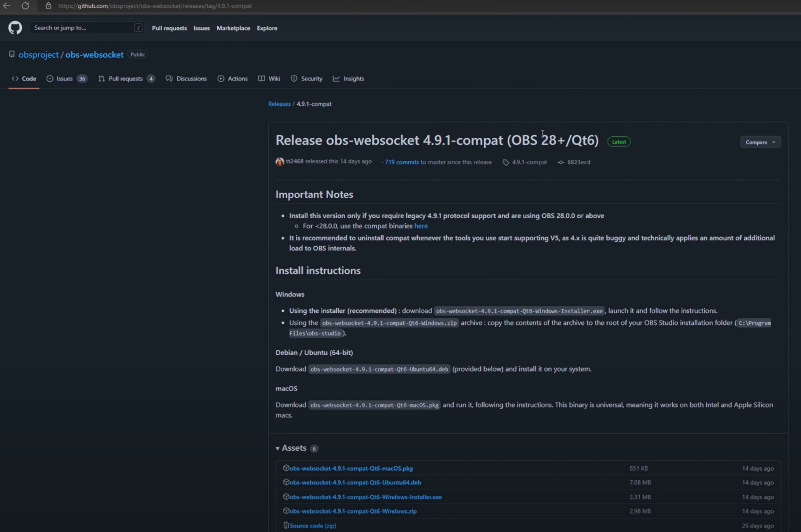The image size is (801, 532).
Task: Reload the page with browser refresh icon
Action: (25, 6)
